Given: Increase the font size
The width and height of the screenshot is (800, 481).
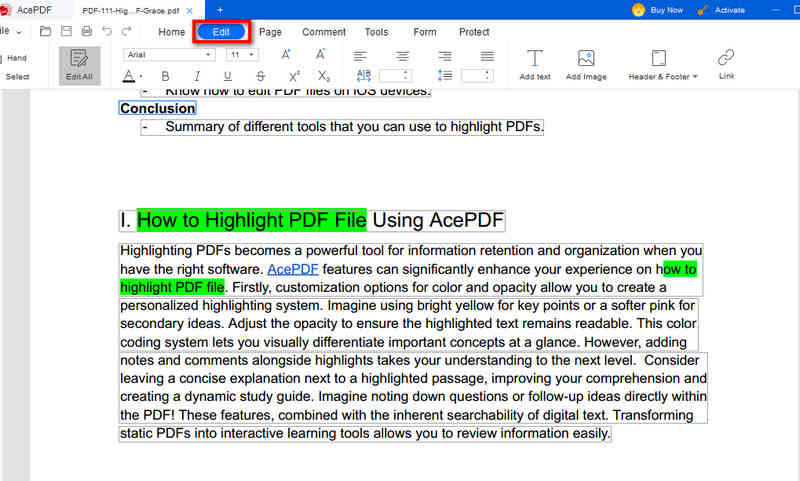Looking at the screenshot, I should [286, 55].
